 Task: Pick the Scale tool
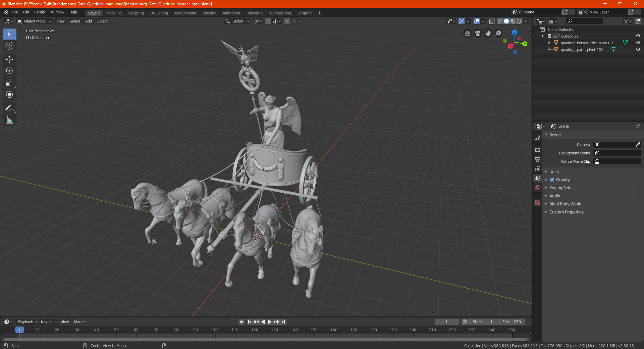point(9,83)
